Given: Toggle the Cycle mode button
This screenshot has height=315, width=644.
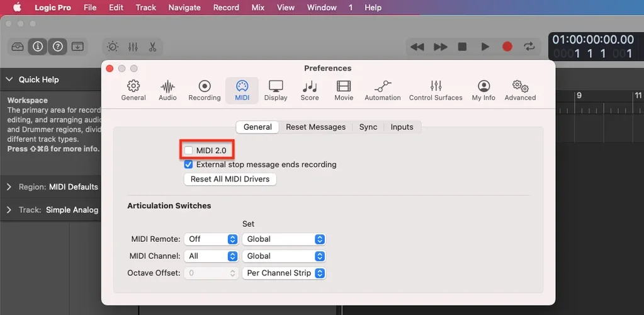Looking at the screenshot, I should [529, 47].
